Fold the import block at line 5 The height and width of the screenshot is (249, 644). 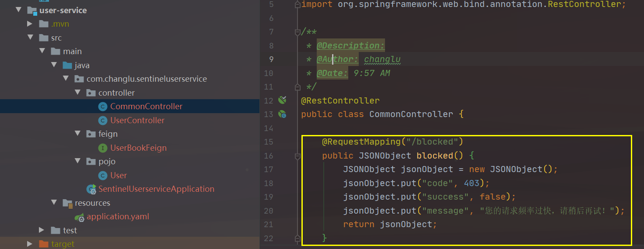pos(298,4)
